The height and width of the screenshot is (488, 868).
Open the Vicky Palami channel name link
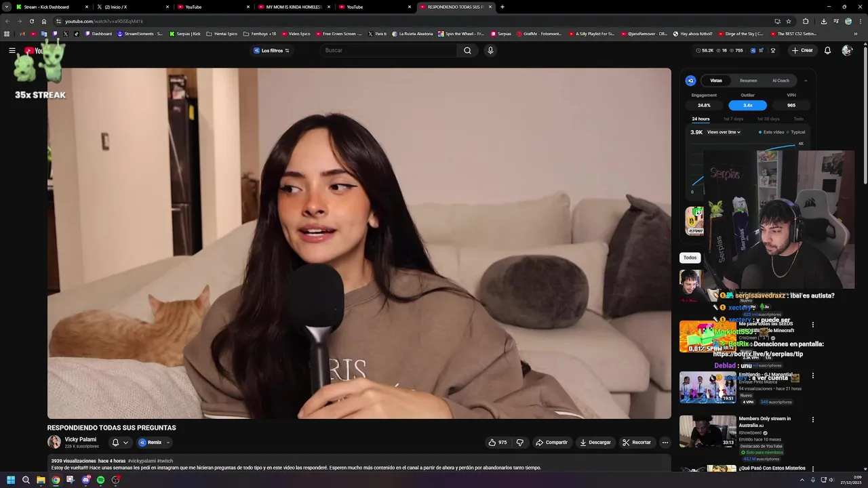click(80, 439)
